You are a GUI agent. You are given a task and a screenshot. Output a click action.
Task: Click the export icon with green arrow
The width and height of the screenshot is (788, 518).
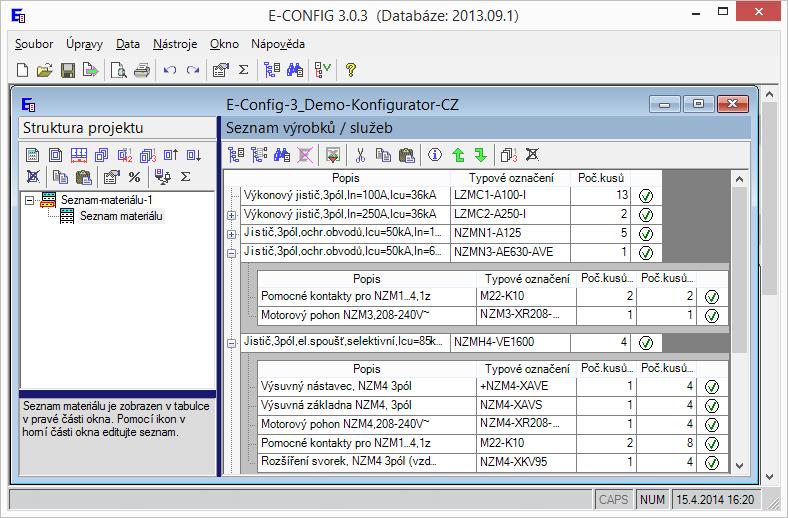tap(90, 70)
